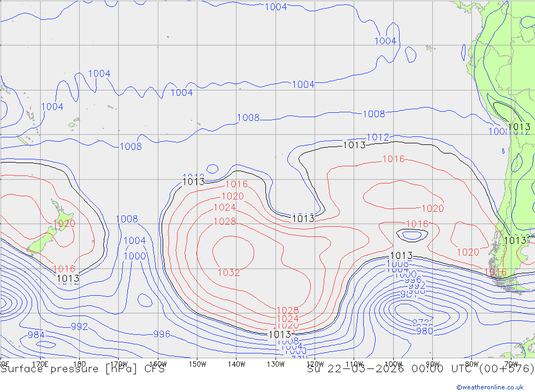The image size is (535, 392).
Task: Click the 980 contour label
Action: 424,331
